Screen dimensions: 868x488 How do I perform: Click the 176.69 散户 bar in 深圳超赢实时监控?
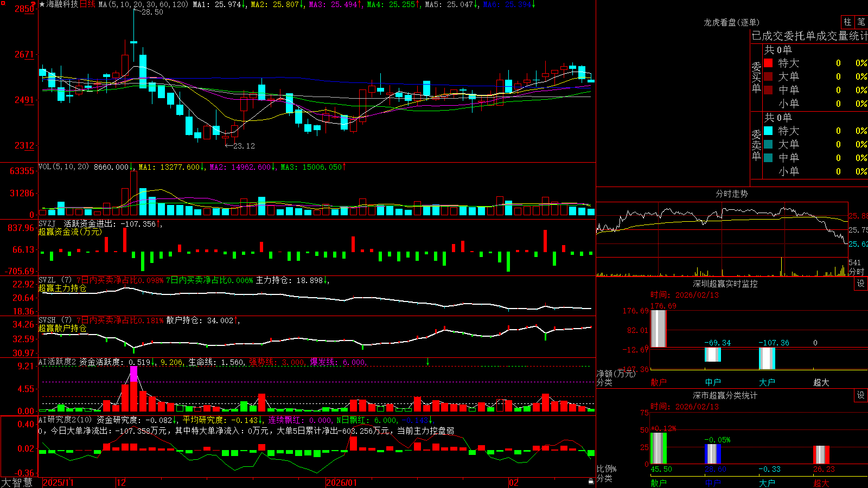(659, 329)
